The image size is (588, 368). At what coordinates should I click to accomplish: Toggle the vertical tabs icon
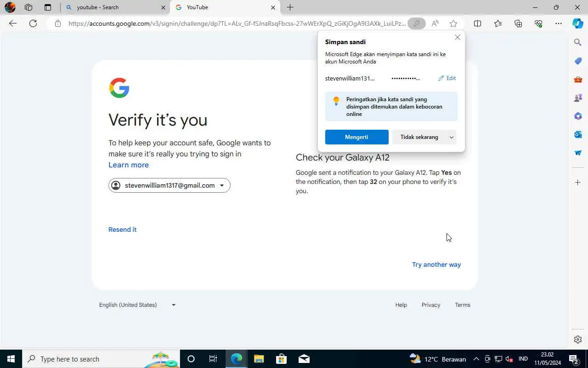click(48, 7)
